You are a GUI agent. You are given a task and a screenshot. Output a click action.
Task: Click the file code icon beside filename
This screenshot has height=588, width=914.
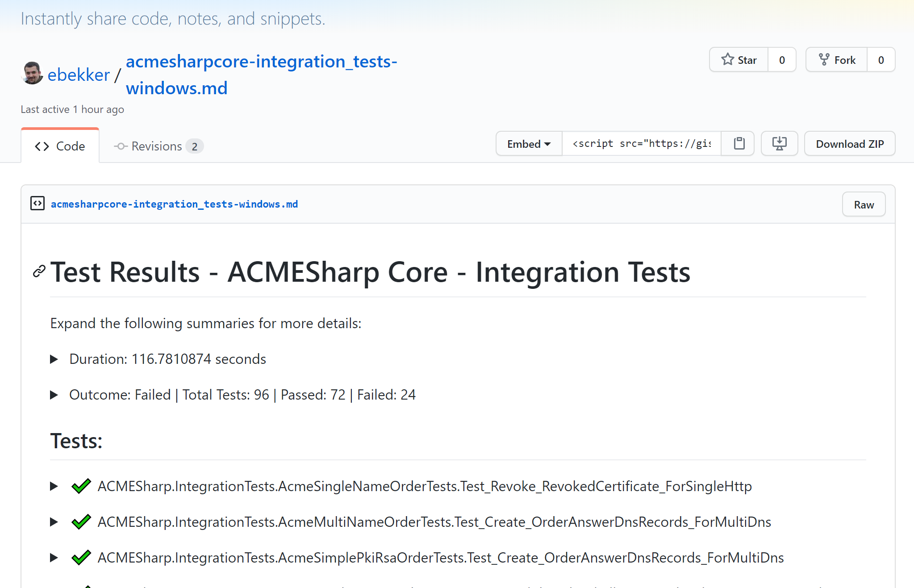(38, 204)
